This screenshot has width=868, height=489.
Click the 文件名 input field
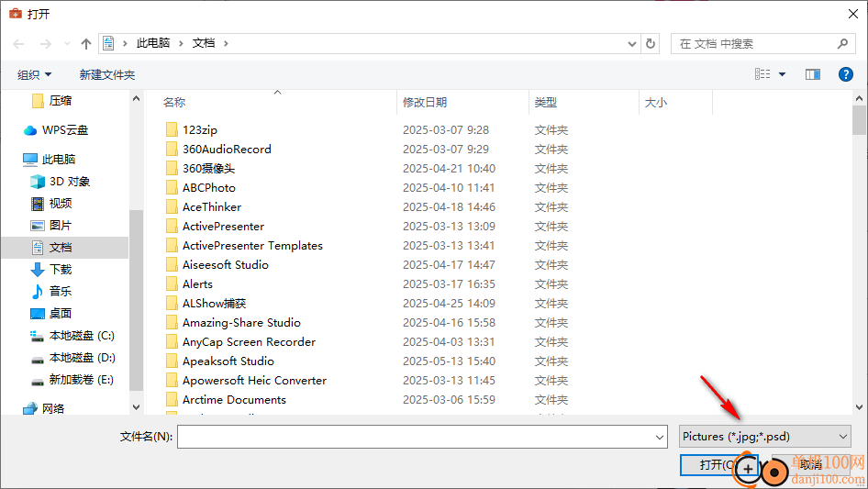422,437
